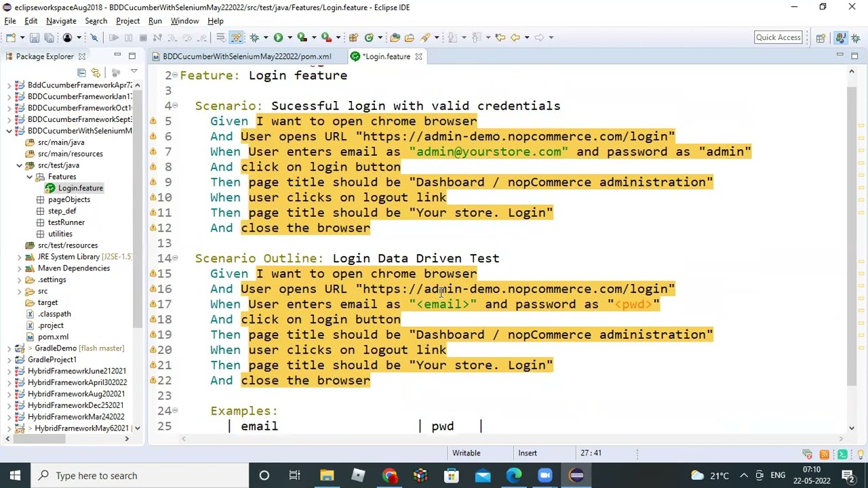Open the Back history dropdown arrow

[x=527, y=37]
